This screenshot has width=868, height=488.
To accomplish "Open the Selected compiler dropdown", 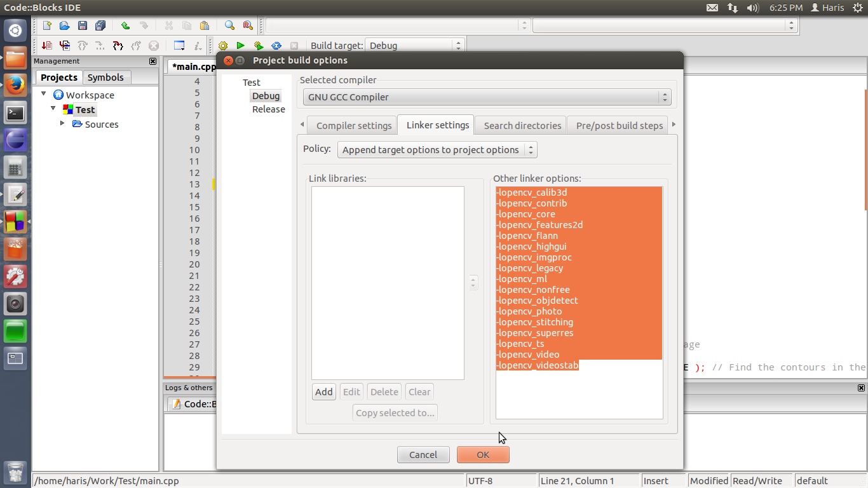I will tap(486, 97).
